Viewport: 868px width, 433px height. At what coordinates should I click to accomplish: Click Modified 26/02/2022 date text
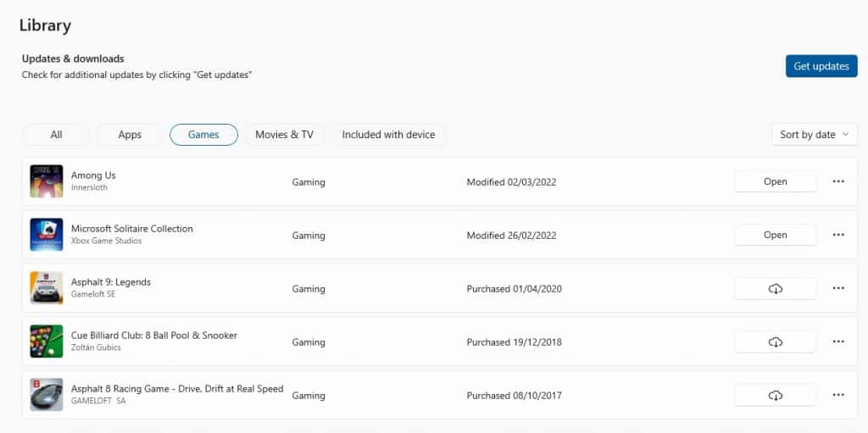(x=511, y=236)
